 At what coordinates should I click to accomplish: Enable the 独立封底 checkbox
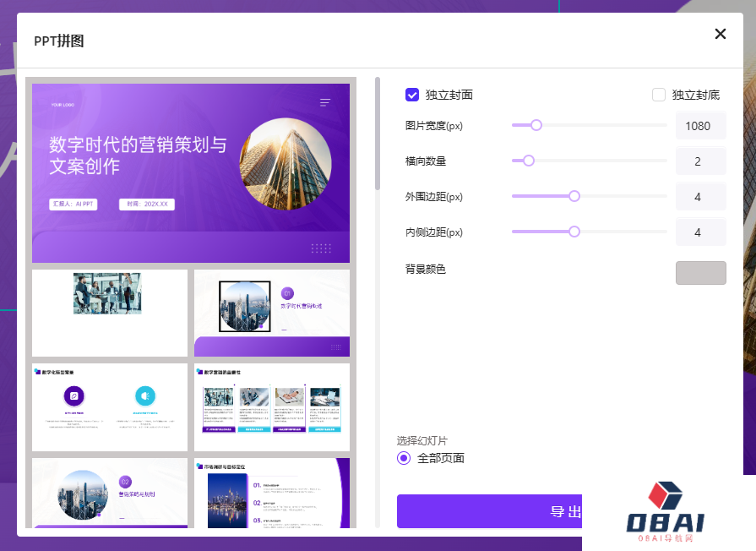point(659,95)
